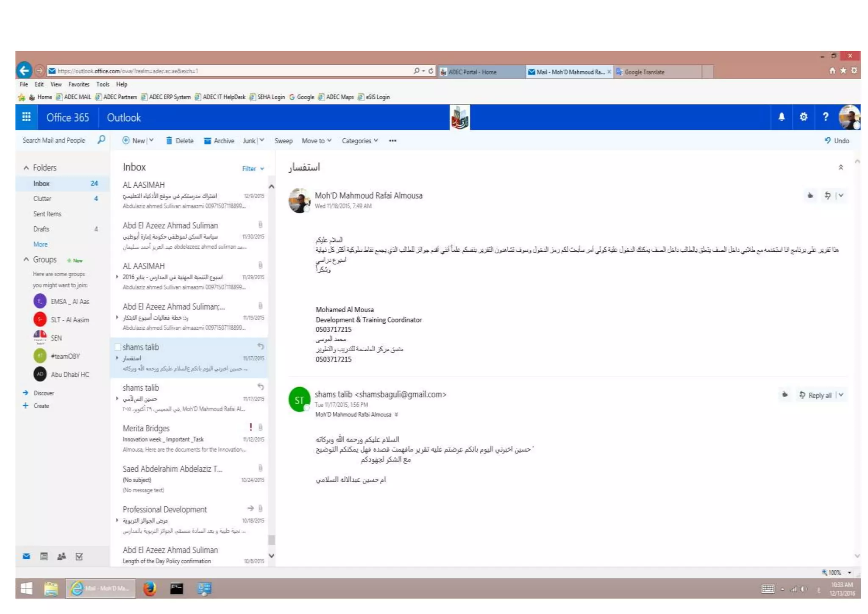Open the Filter dropdown in Inbox
The image size is (868, 614).
253,169
